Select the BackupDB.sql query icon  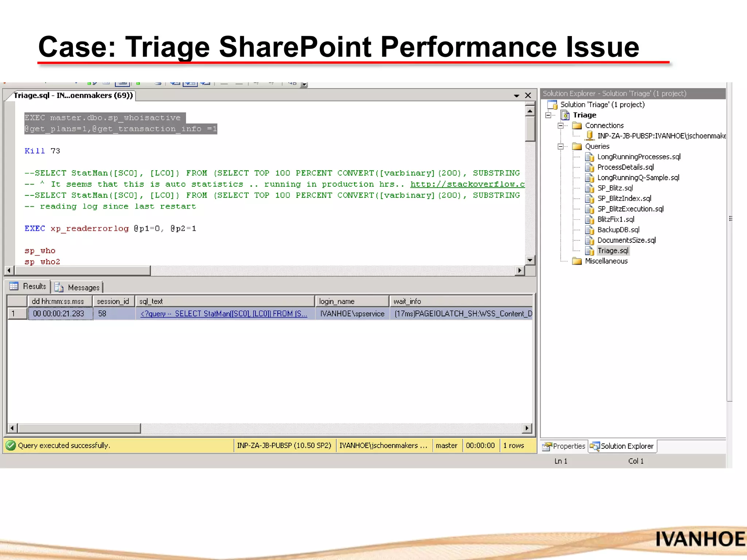point(589,230)
